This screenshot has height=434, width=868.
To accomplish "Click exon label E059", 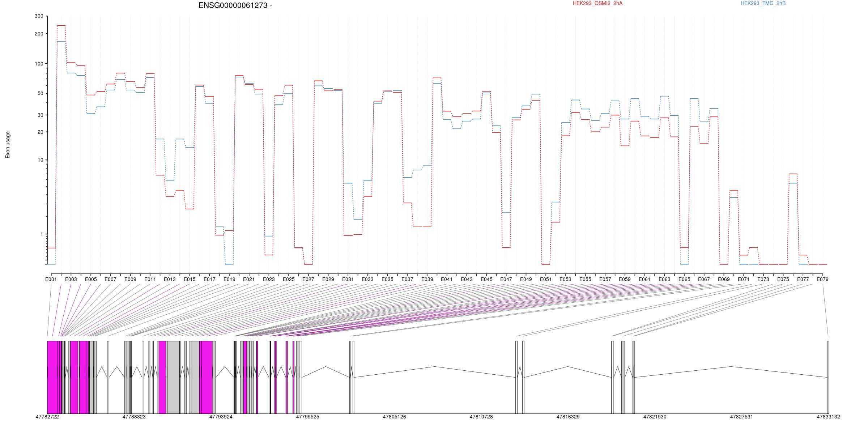I will pyautogui.click(x=625, y=279).
